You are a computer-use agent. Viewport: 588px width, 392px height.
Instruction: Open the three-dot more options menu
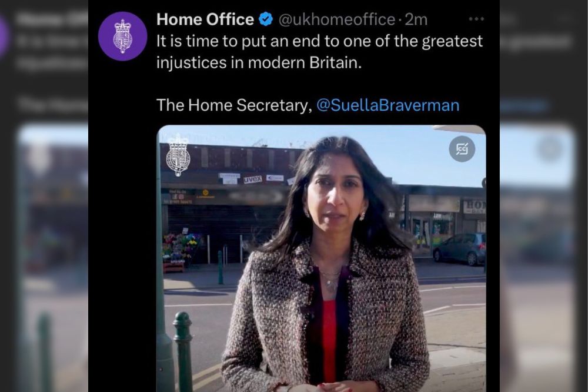click(x=476, y=19)
